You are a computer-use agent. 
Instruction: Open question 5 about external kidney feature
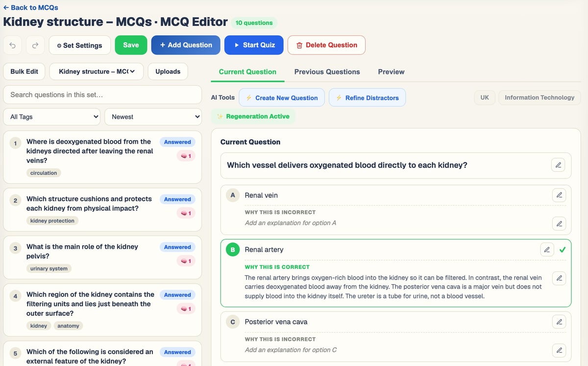tap(102, 354)
